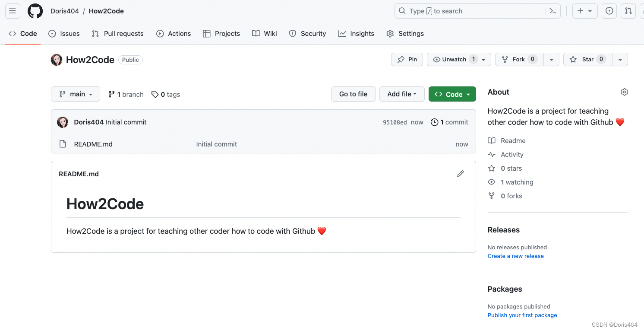This screenshot has width=644, height=331.
Task: Open the Code tab
Action: 23,34
